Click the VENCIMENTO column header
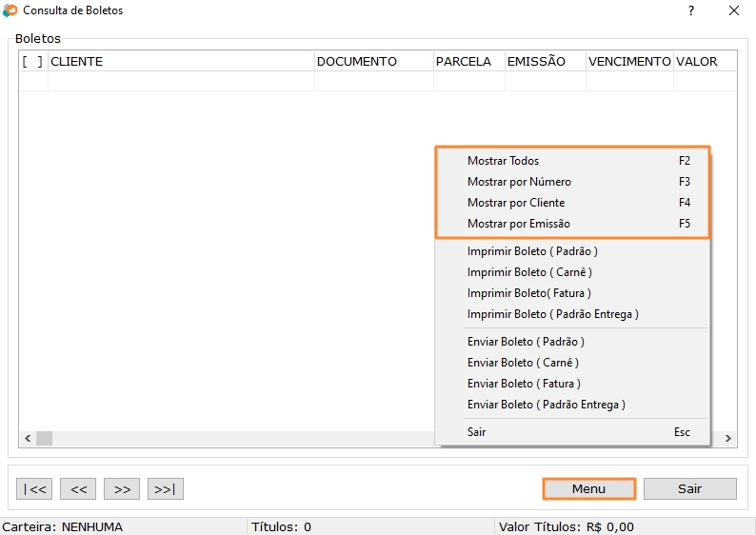The width and height of the screenshot is (756, 535). (x=628, y=61)
